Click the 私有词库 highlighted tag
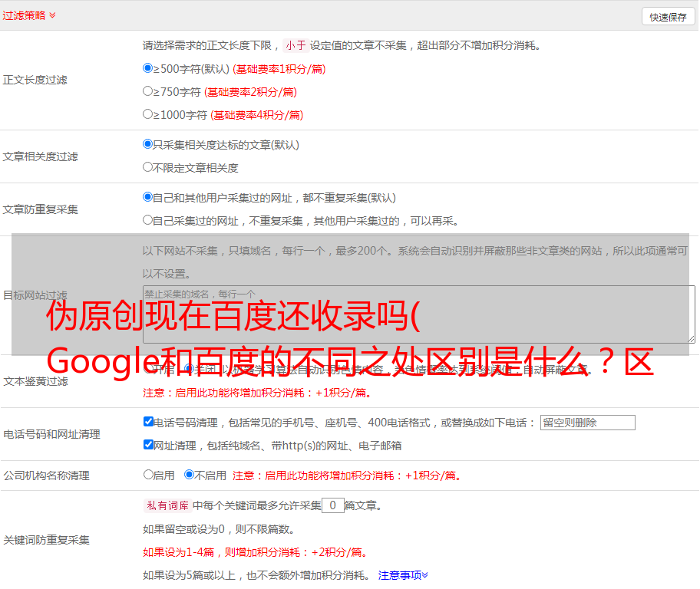 tap(168, 505)
